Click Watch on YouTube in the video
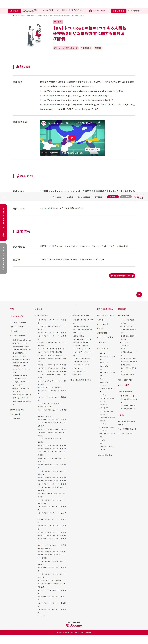Screen dimensions: 148x644 [x=50, y=152]
